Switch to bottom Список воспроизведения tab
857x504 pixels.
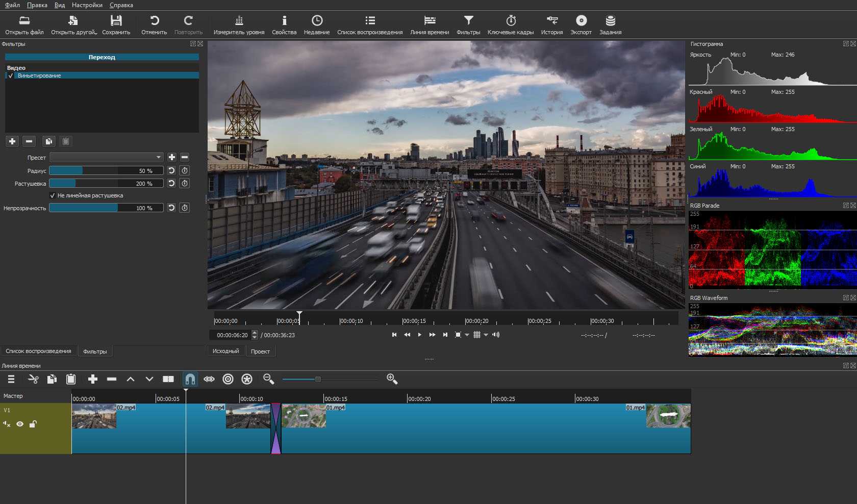[38, 351]
